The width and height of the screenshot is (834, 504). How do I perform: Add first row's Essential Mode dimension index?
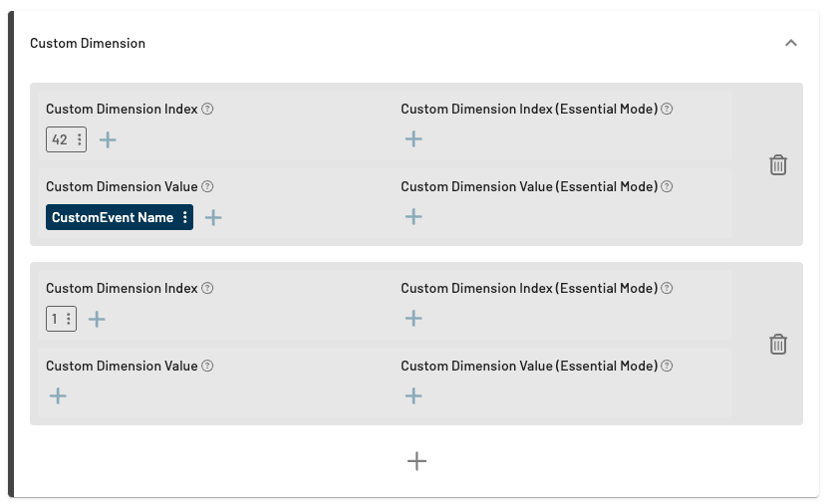[x=414, y=139]
